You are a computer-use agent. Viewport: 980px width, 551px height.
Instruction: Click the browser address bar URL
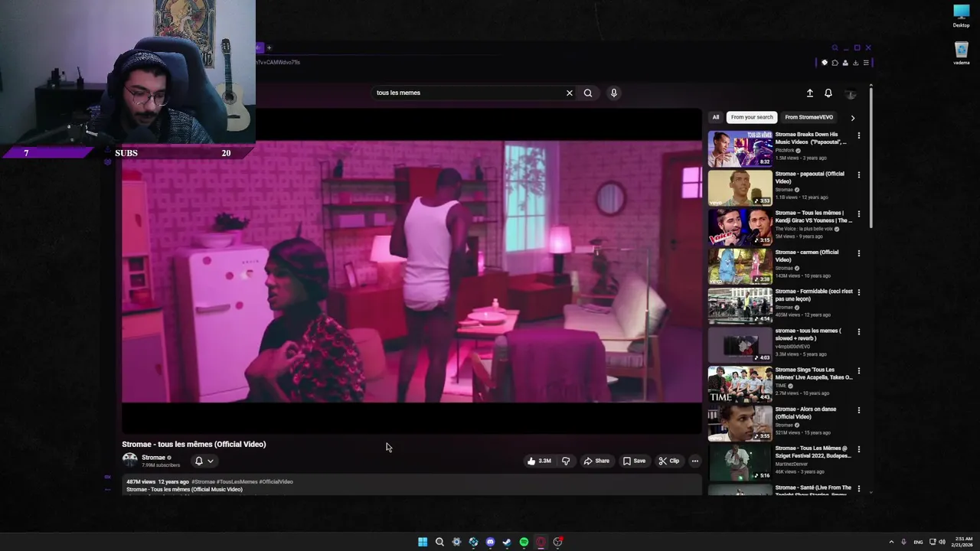tap(279, 63)
